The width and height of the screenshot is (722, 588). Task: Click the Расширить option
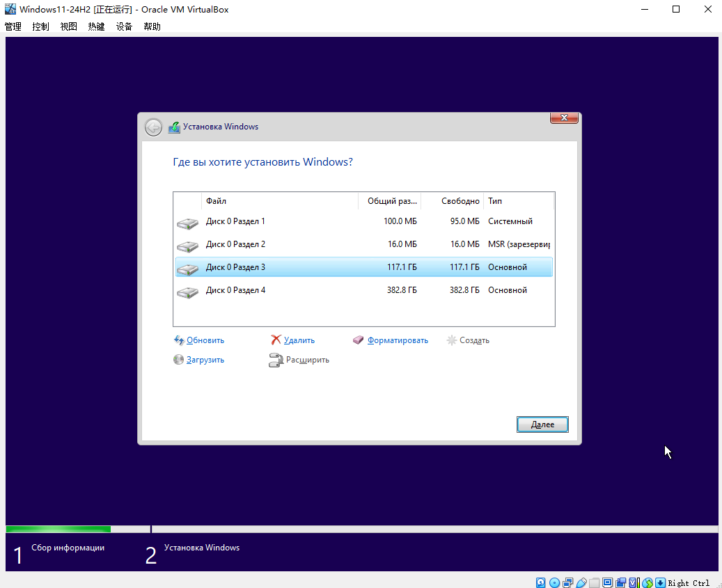pos(308,360)
